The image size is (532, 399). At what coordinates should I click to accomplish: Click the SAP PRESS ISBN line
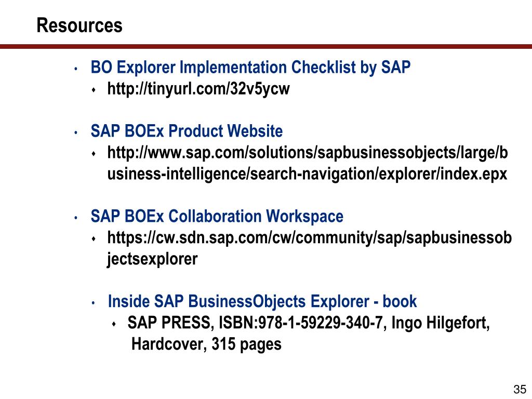pyautogui.click(x=309, y=323)
